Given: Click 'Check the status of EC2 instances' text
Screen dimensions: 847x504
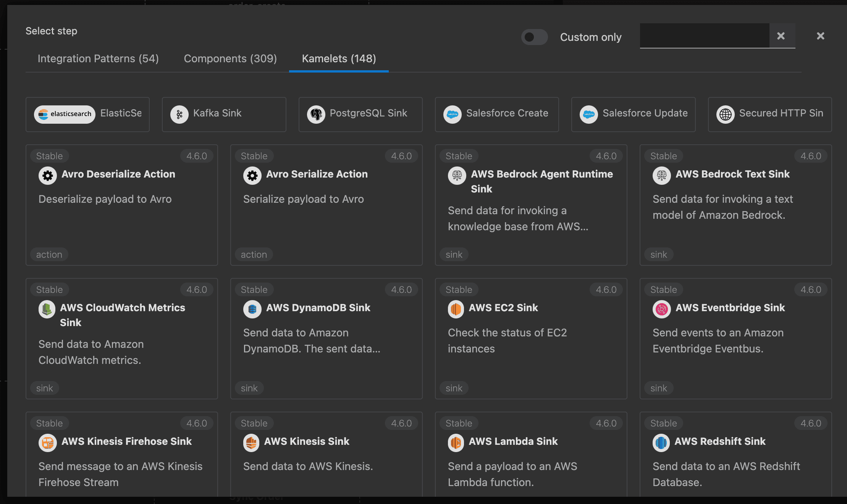Looking at the screenshot, I should [x=507, y=341].
